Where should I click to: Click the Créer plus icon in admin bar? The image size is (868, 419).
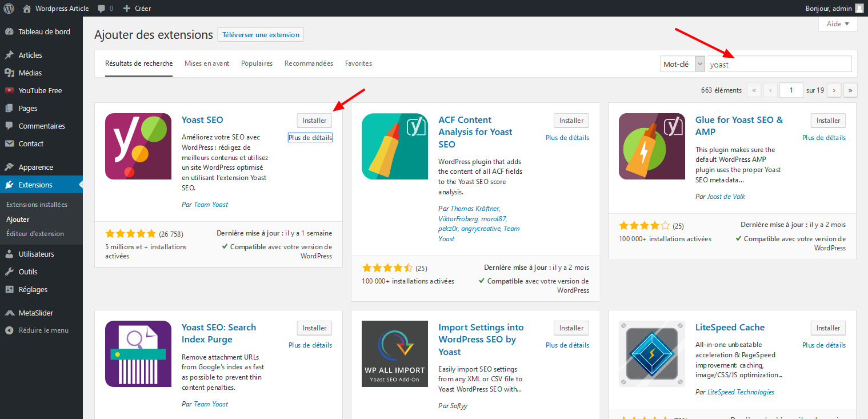click(x=127, y=9)
